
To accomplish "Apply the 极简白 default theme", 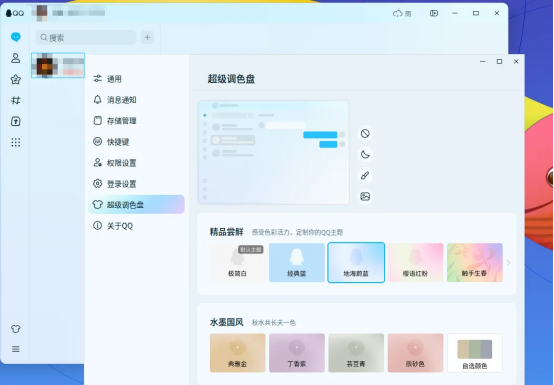I will (237, 262).
